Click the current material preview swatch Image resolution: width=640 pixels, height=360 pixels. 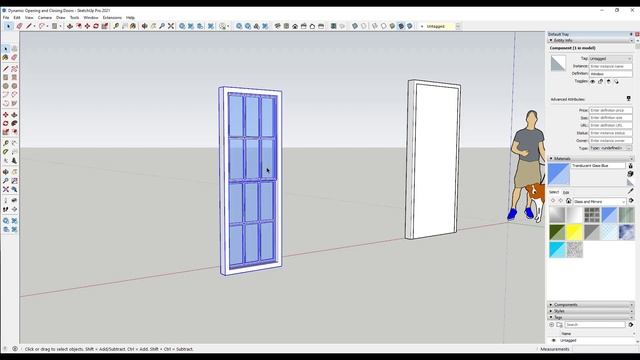pyautogui.click(x=559, y=174)
